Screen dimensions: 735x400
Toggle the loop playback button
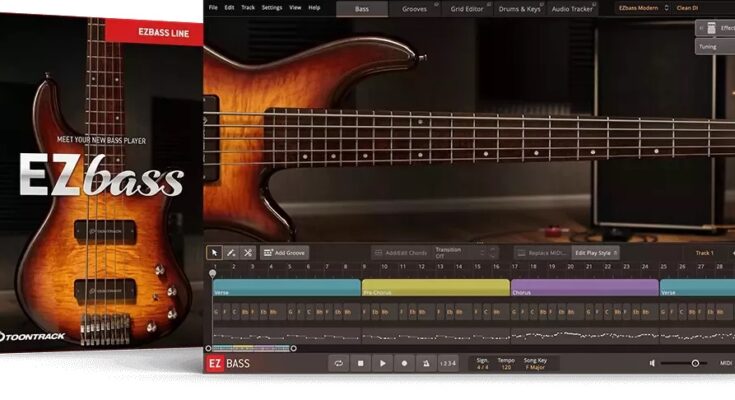tap(339, 363)
